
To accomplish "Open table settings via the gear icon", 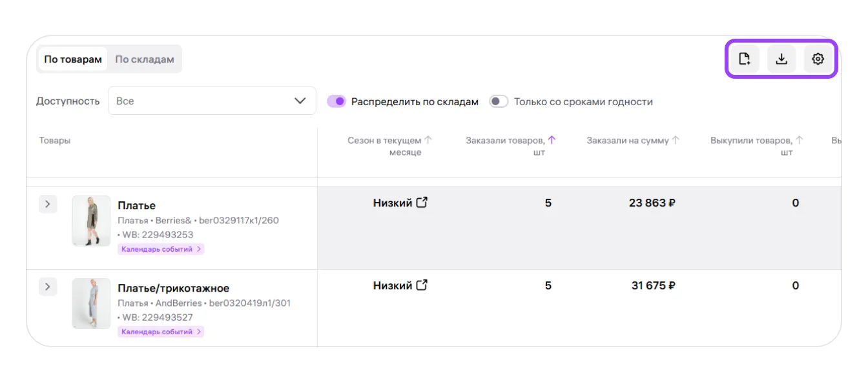I will [818, 59].
